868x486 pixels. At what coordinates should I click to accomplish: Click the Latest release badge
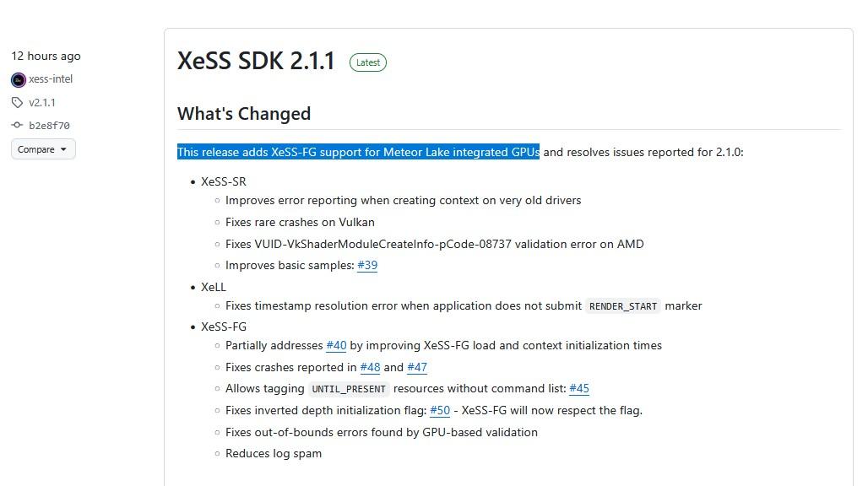[x=367, y=62]
